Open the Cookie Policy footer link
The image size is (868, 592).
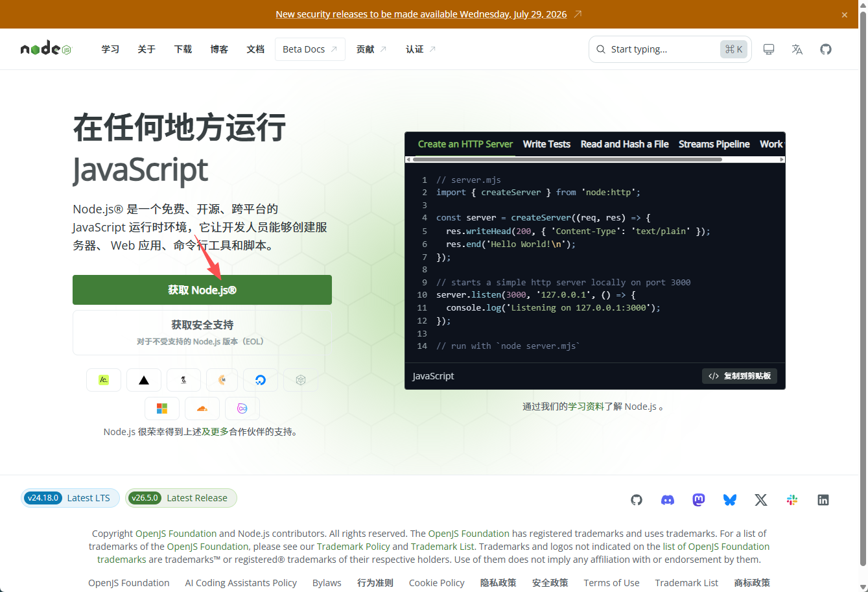437,583
